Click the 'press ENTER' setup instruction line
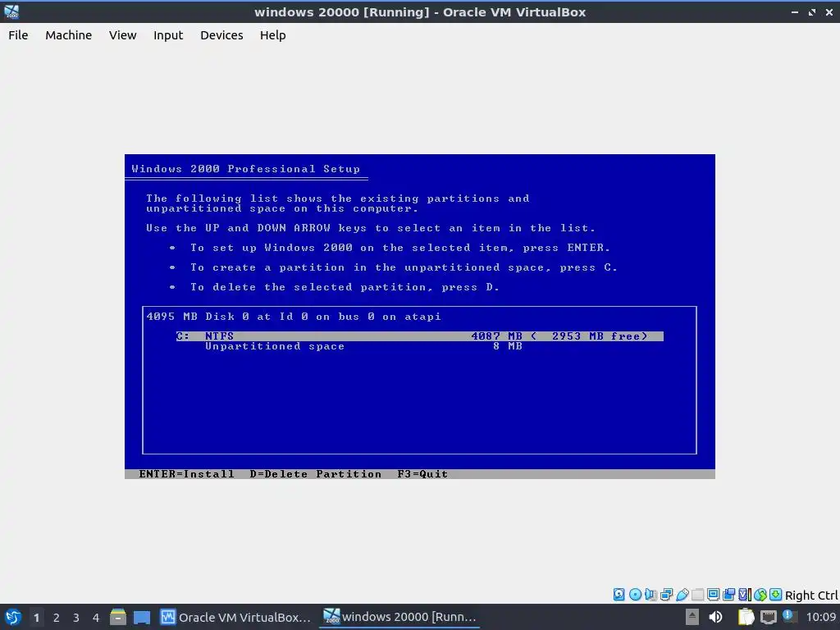 tap(400, 248)
